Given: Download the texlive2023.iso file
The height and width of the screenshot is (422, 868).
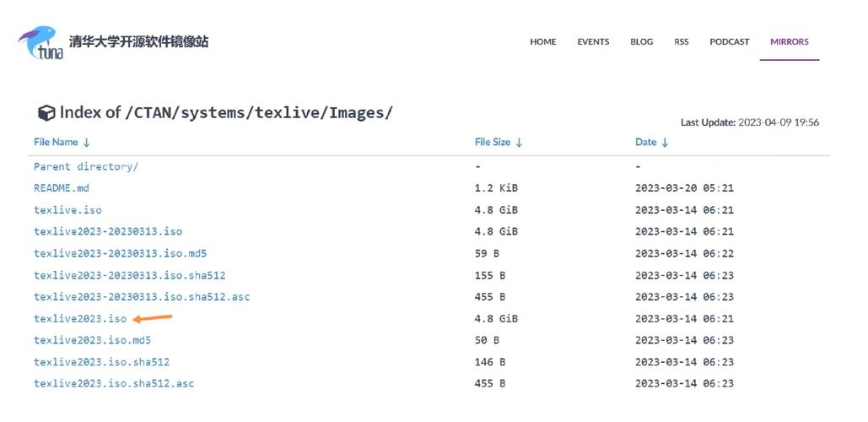Looking at the screenshot, I should pyautogui.click(x=79, y=319).
